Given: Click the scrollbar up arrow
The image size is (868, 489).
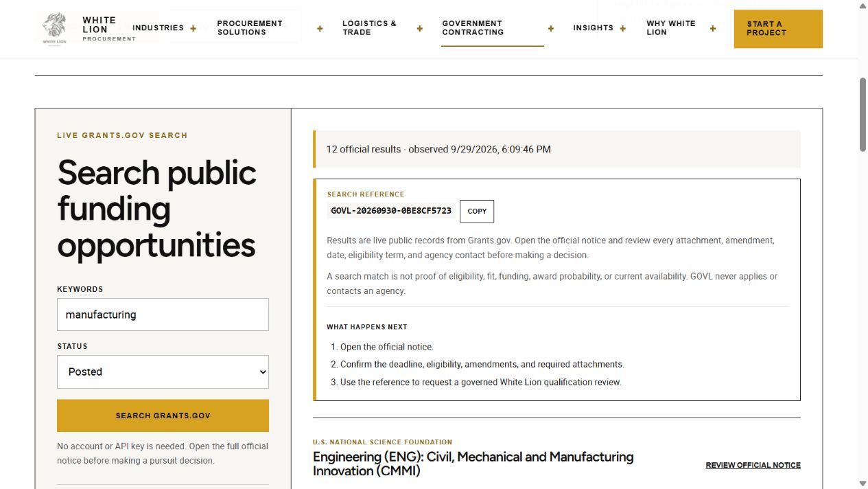Looking at the screenshot, I should [863, 5].
